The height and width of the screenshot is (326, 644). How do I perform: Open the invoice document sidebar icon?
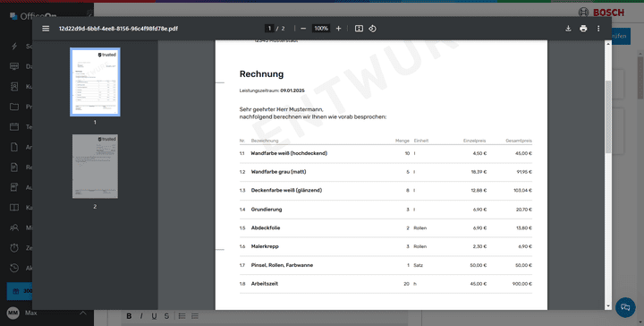coord(14,167)
